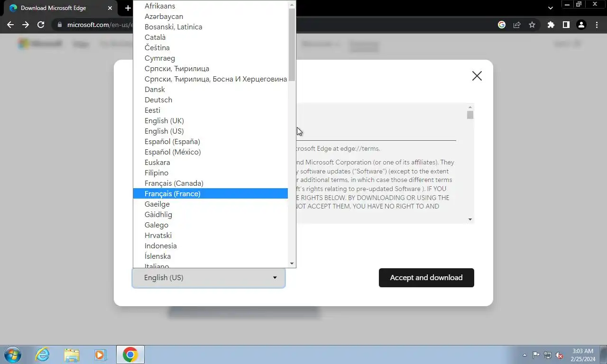Screen dimensions: 607x364
Task: Bookmark this page with star icon
Action: [x=532, y=25]
